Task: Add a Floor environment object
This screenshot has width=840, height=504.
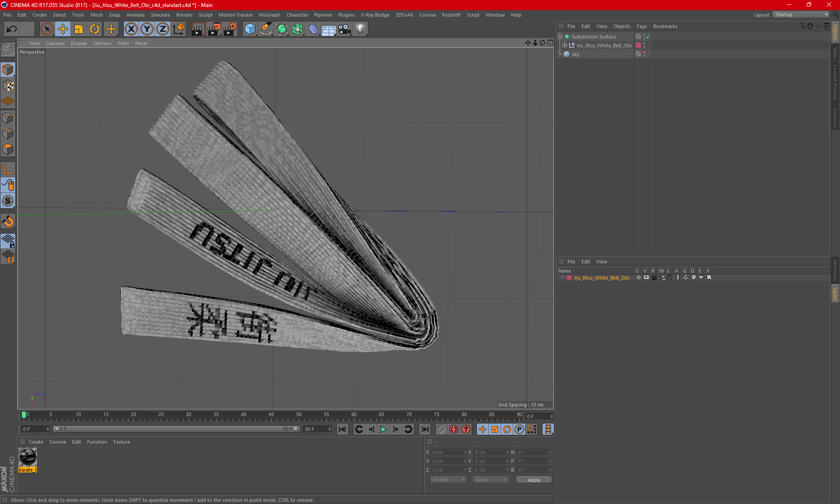Action: (329, 29)
